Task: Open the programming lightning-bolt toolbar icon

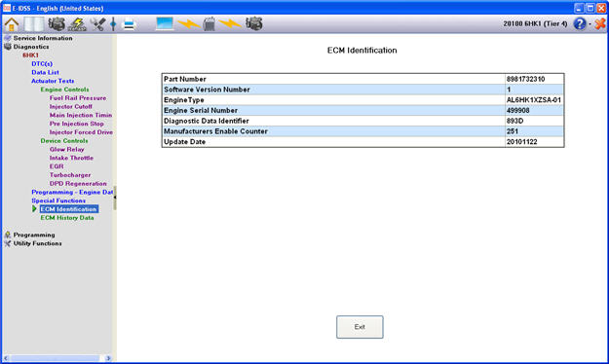Action: tap(77, 24)
